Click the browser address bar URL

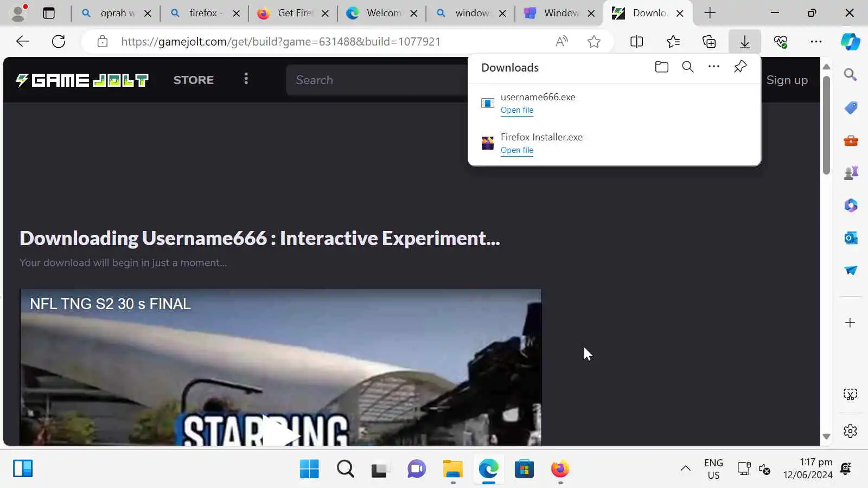pos(281,41)
